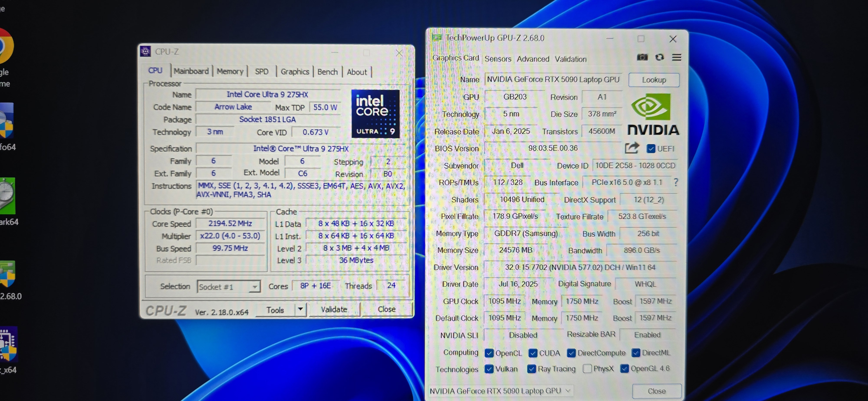The height and width of the screenshot is (401, 868).
Task: Toggle the CUDA checkbox
Action: 533,353
